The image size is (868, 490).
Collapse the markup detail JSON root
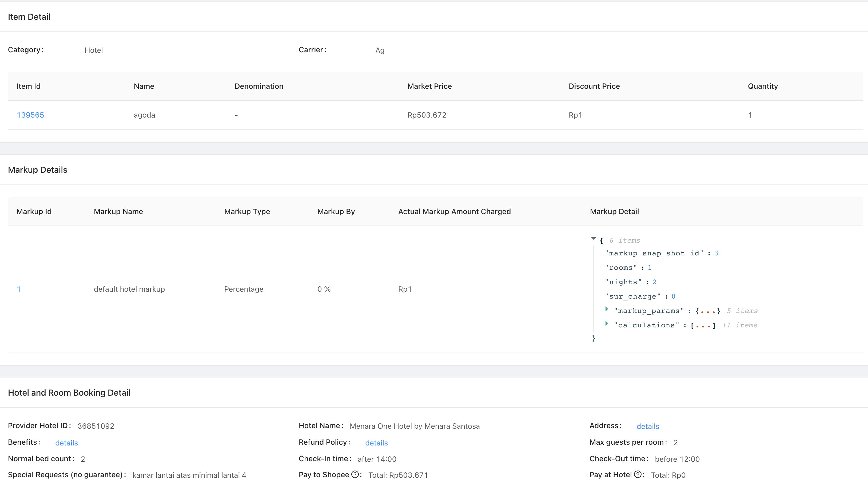point(593,239)
